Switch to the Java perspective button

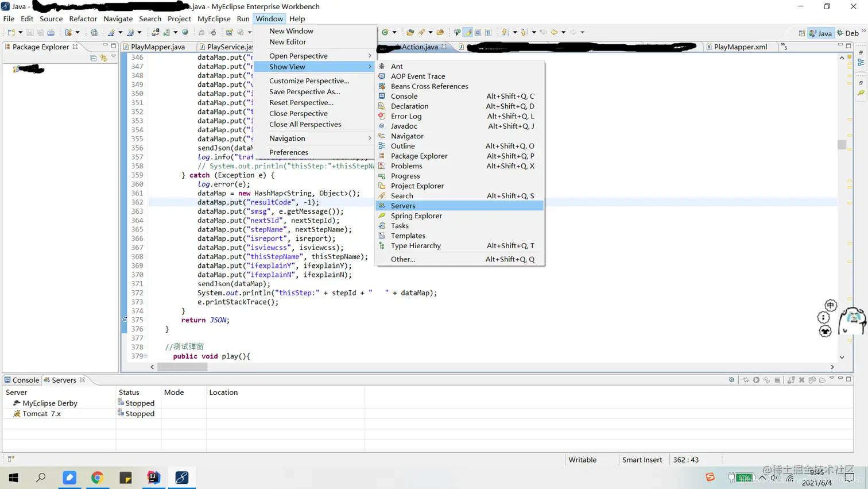[x=820, y=33]
